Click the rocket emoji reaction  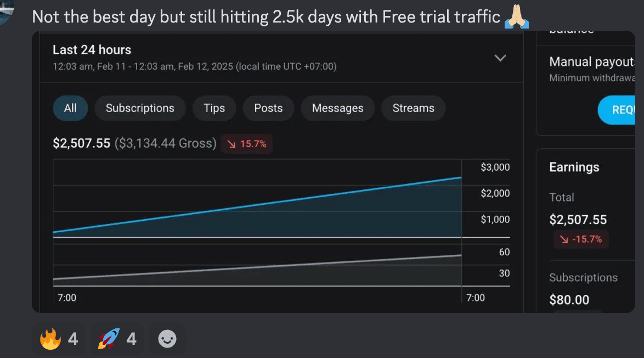click(x=117, y=339)
